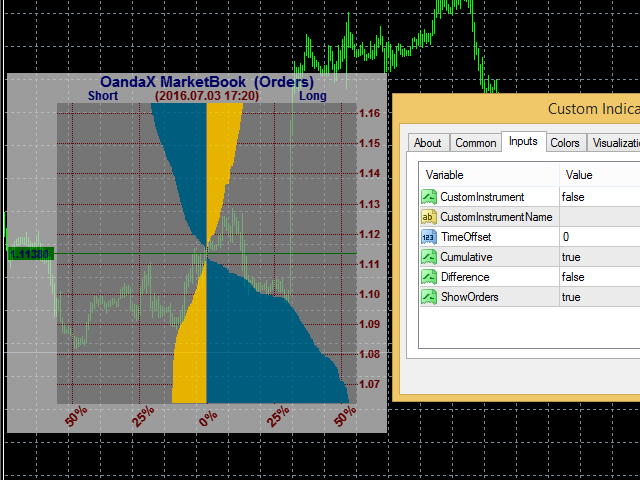Screen dimensions: 640x480
Task: Select the Inputs tab
Action: 523,141
